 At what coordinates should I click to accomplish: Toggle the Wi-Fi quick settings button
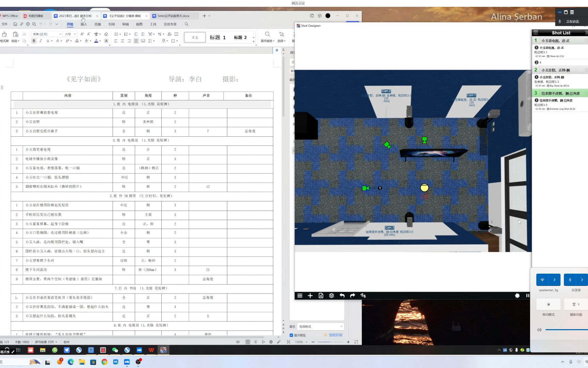pos(542,280)
